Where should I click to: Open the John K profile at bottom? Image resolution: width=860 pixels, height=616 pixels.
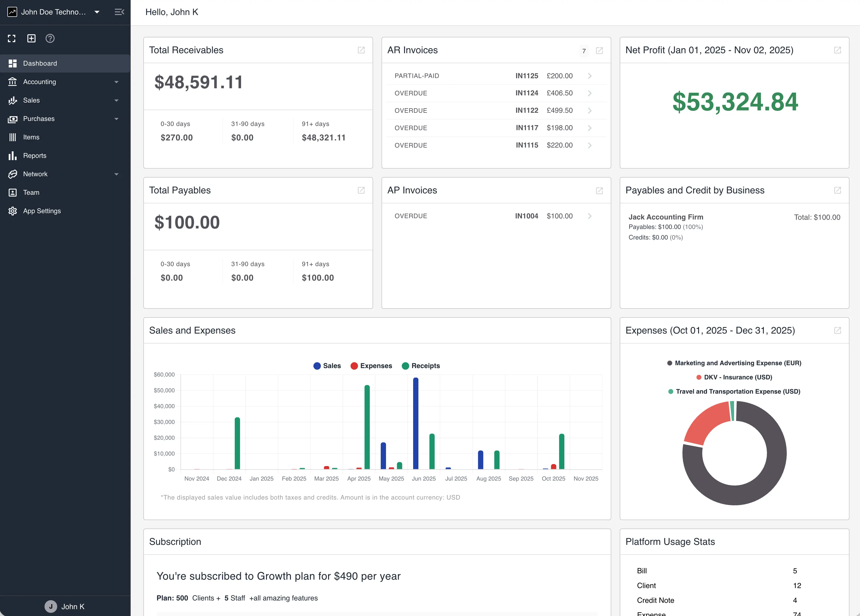click(x=65, y=606)
